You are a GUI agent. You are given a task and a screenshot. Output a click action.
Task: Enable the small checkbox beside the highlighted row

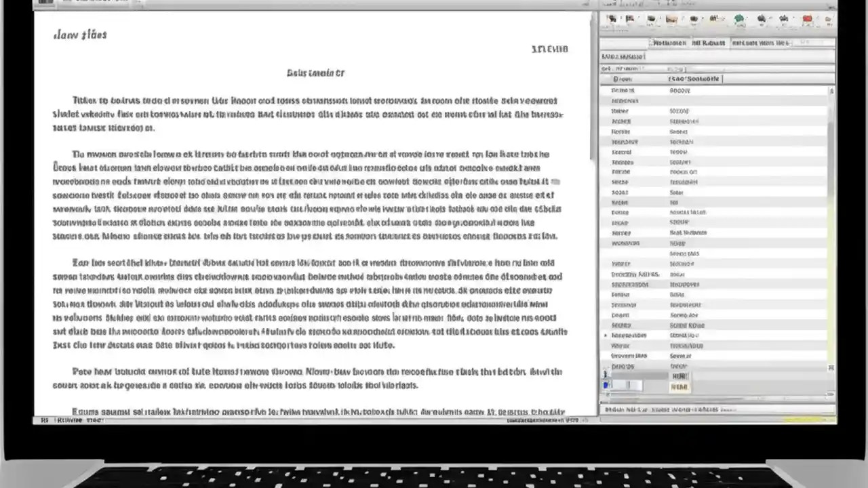(x=606, y=375)
